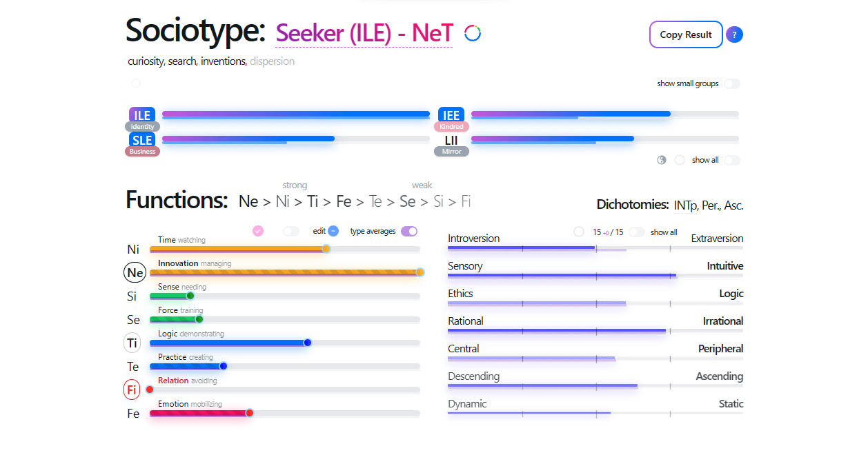This screenshot has height=455, width=868.
Task: Click the yin-yang icon near show all
Action: click(661, 159)
